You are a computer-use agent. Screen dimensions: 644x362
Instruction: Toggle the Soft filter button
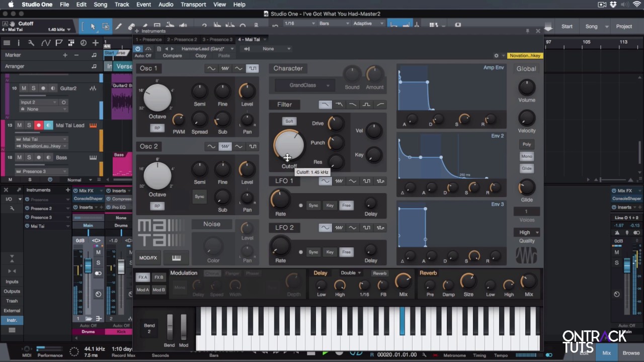(289, 121)
